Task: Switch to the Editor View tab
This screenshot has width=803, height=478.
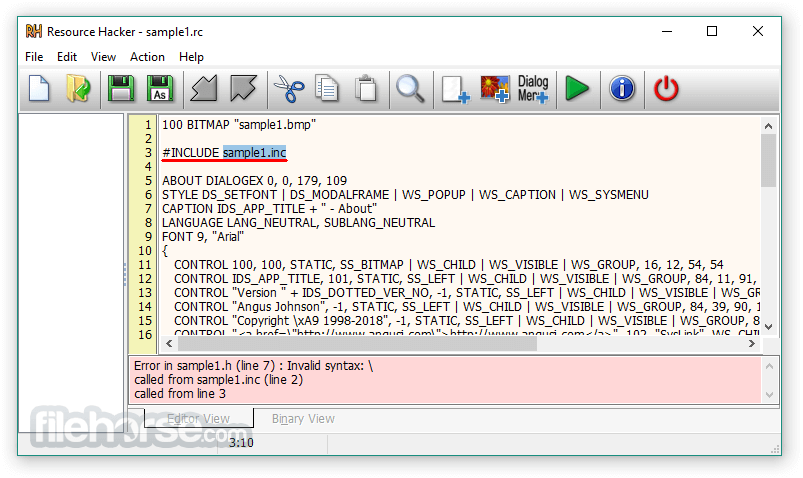Action: (199, 419)
